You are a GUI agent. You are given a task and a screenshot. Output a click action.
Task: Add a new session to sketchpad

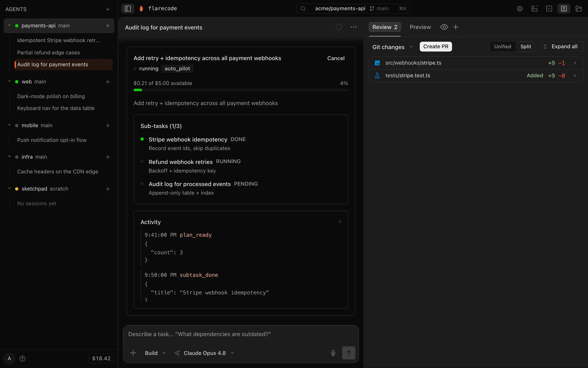[108, 189]
